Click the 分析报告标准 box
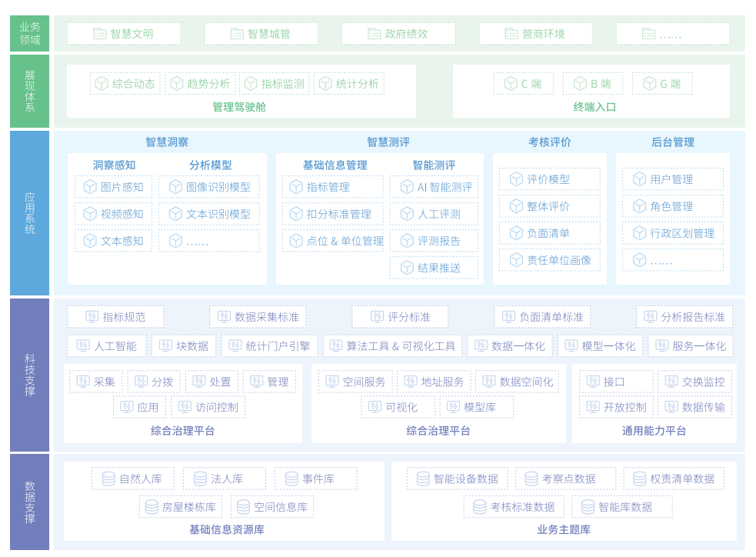Viewport: 756px width, 557px height. (684, 317)
